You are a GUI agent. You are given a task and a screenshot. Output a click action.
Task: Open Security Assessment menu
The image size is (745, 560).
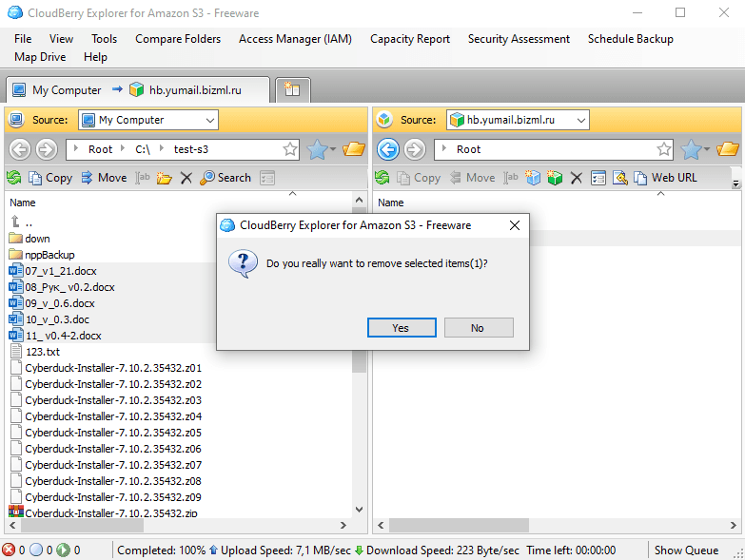(519, 39)
